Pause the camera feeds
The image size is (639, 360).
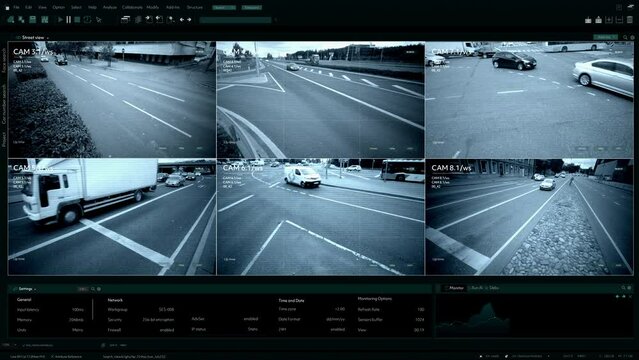point(68,20)
